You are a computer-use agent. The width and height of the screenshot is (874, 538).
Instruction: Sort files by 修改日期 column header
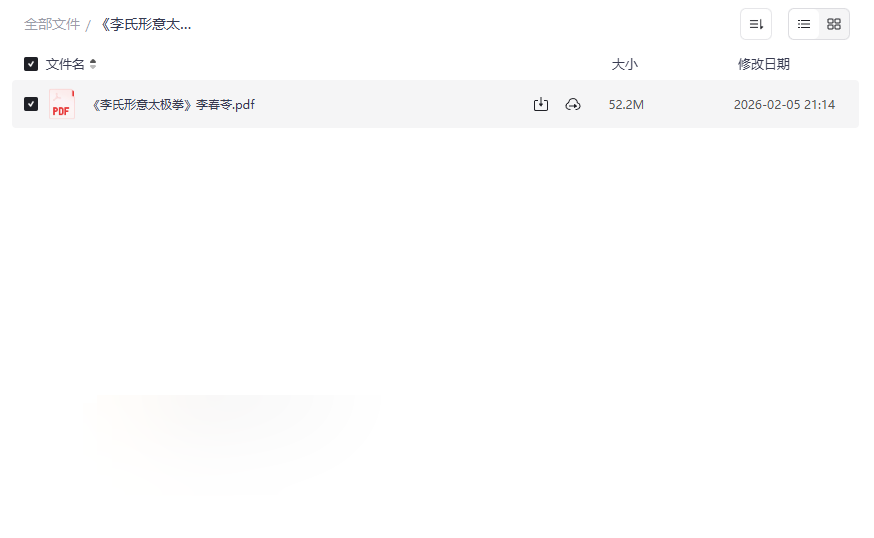(x=764, y=64)
